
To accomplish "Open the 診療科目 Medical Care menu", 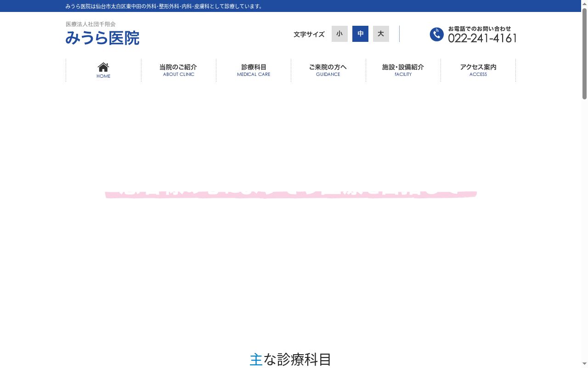I will [x=254, y=70].
